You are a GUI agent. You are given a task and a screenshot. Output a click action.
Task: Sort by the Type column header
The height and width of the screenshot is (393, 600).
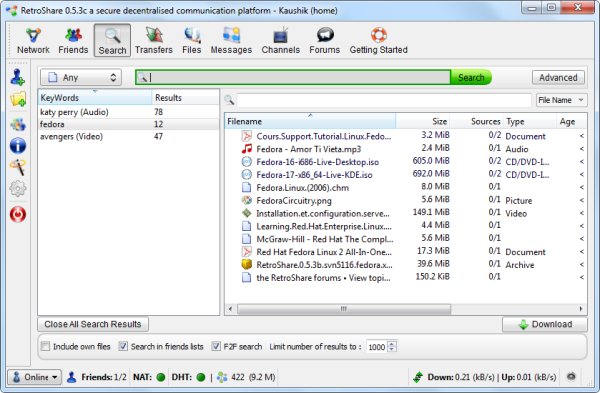(x=530, y=121)
